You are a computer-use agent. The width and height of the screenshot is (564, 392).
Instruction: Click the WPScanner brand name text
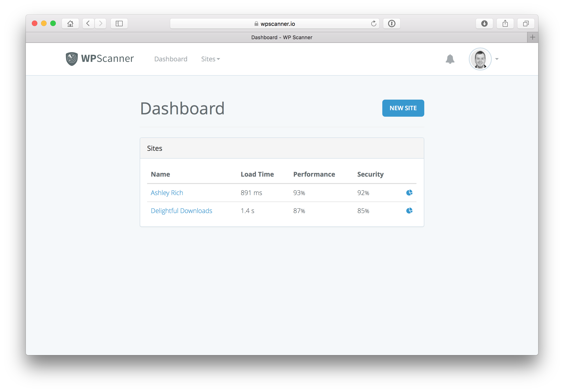point(107,59)
